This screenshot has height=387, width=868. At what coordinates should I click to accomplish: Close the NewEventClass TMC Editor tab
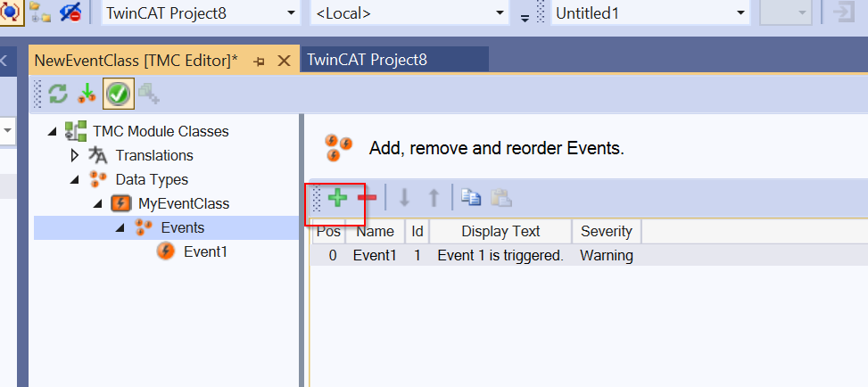pyautogui.click(x=284, y=61)
